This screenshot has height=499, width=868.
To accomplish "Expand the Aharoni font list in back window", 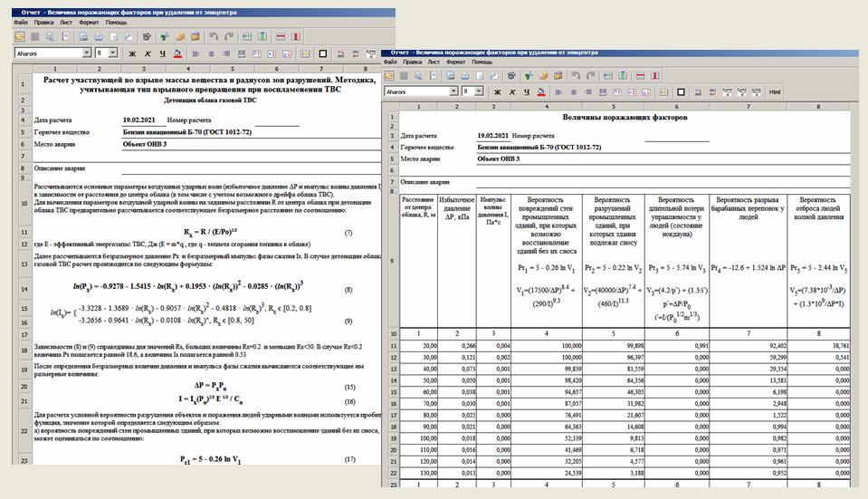I will click(88, 53).
